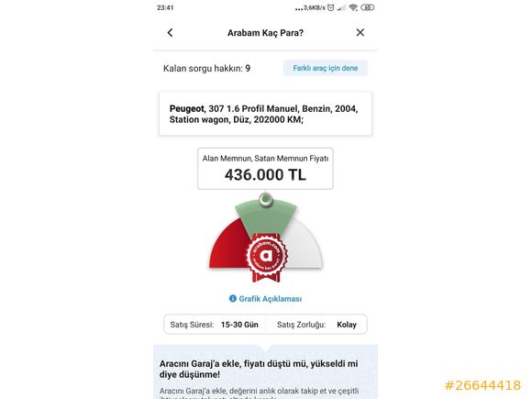532x399 pixels.
Task: Tap the blue info icon beside Grafik Açıklaması
Action: [x=233, y=299]
